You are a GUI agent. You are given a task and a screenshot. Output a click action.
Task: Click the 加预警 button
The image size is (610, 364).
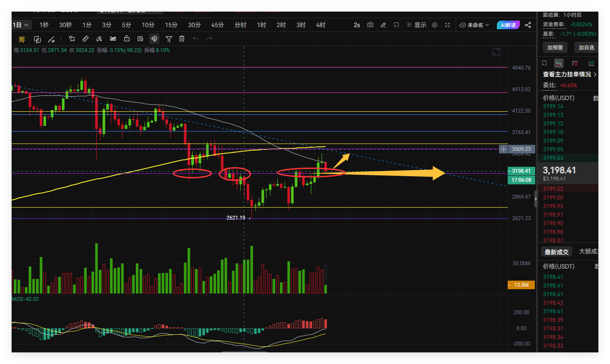(x=555, y=47)
